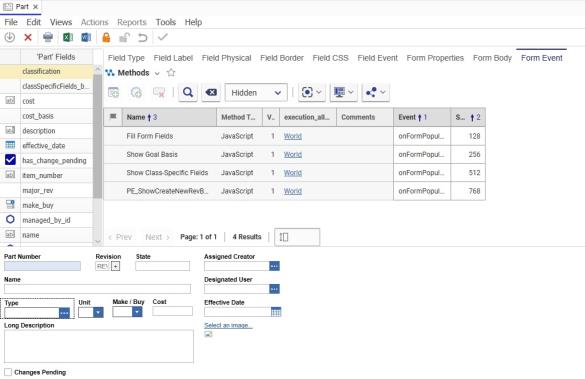The height and width of the screenshot is (379, 585).
Task: Click the make_buy field icon
Action: (10, 204)
